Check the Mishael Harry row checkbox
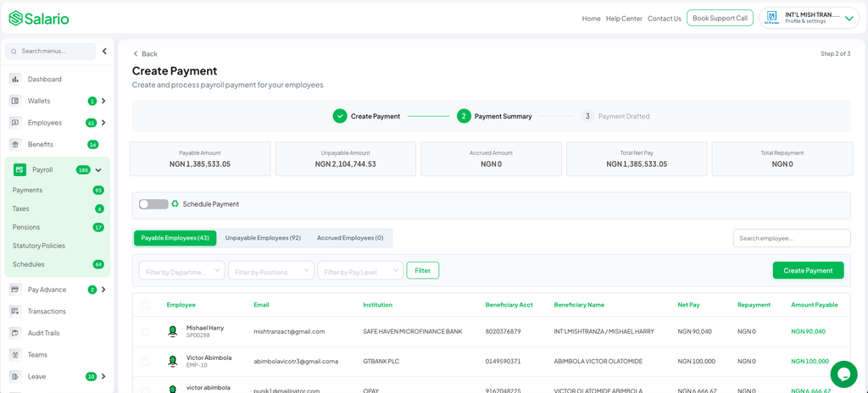Screen dimensions: 868x393 click(x=145, y=332)
